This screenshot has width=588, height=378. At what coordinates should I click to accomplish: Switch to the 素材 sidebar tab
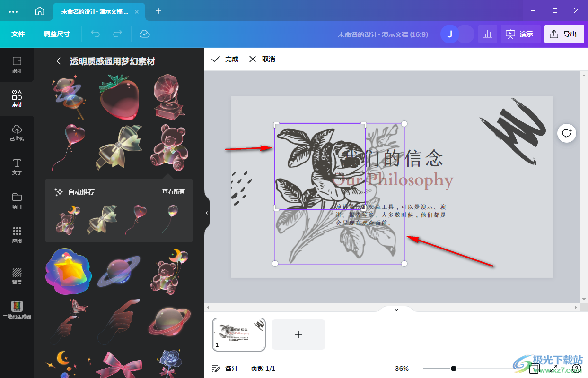[x=17, y=99]
